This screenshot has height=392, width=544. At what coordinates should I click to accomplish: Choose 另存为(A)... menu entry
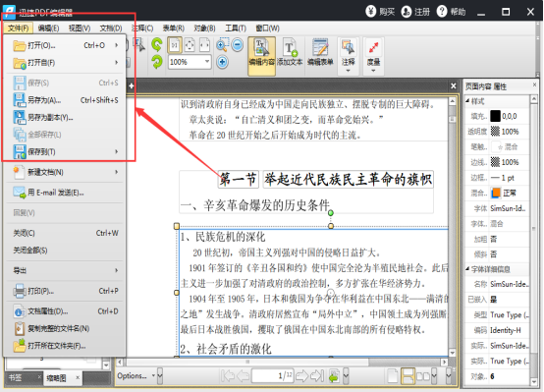tap(65, 100)
